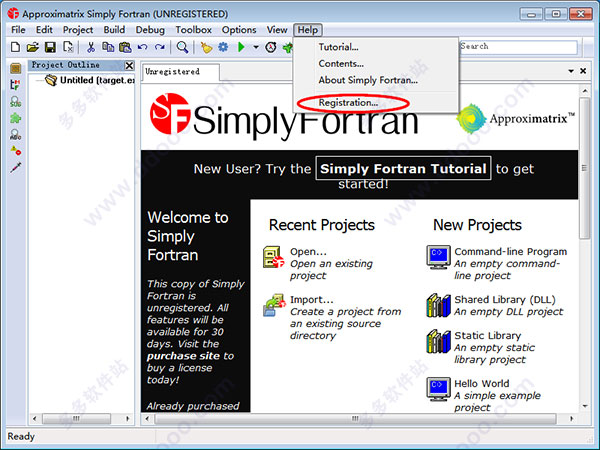Click the clock profiler toolbar icon
The width and height of the screenshot is (600, 450).
[271, 47]
